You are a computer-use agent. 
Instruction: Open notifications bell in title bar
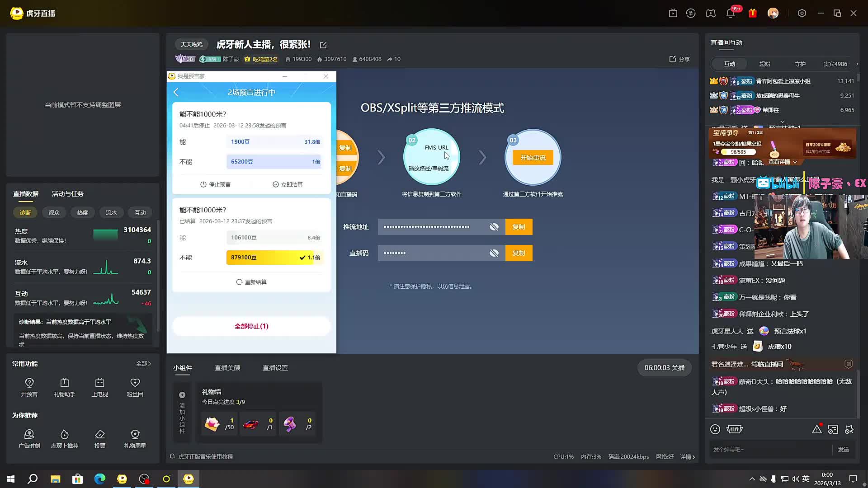tap(731, 14)
